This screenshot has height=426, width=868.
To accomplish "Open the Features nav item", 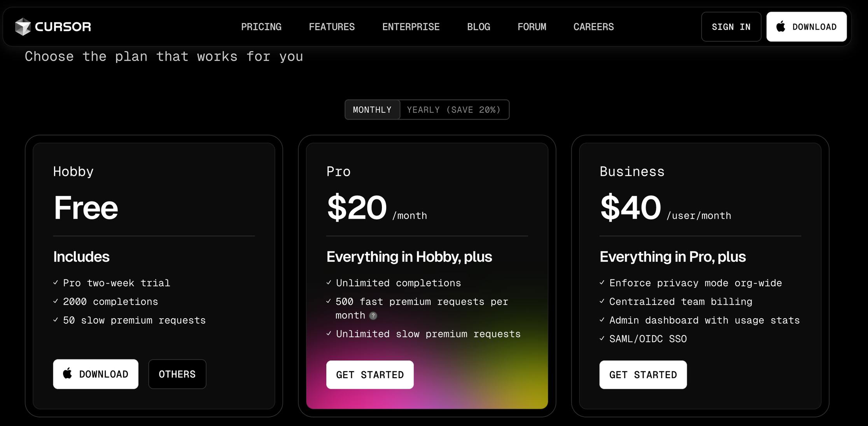I will [x=332, y=27].
